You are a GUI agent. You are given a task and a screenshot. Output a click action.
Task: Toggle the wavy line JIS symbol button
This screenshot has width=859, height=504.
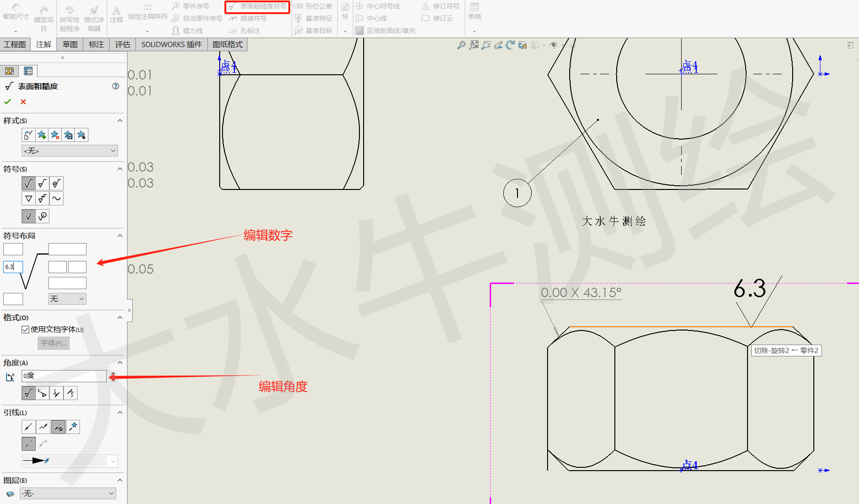pyautogui.click(x=56, y=198)
